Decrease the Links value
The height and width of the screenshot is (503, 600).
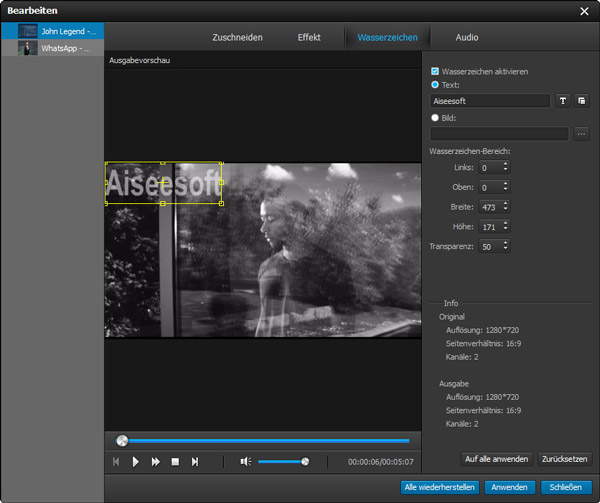[x=505, y=170]
